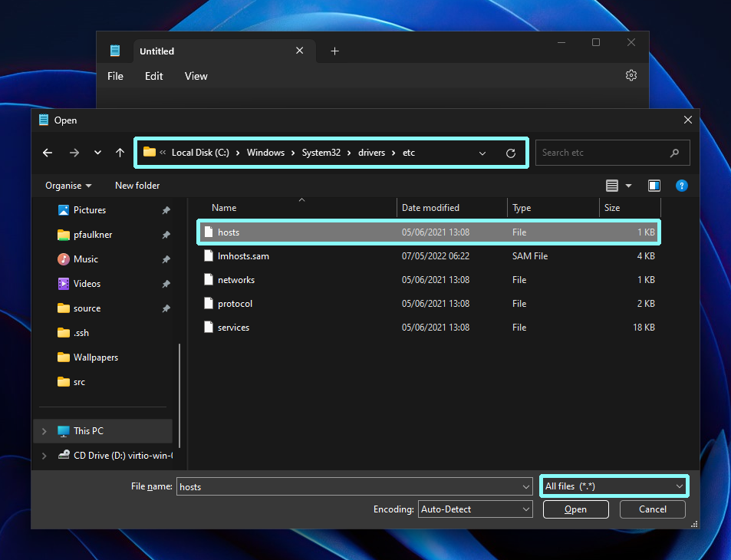This screenshot has width=731, height=560.
Task: Open recent locations dropdown chevron
Action: [97, 153]
